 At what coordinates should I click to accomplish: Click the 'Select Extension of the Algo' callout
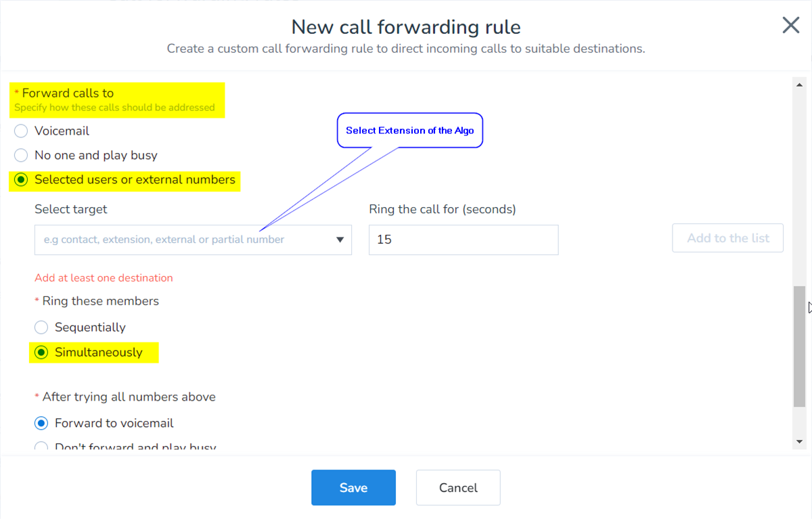click(410, 131)
